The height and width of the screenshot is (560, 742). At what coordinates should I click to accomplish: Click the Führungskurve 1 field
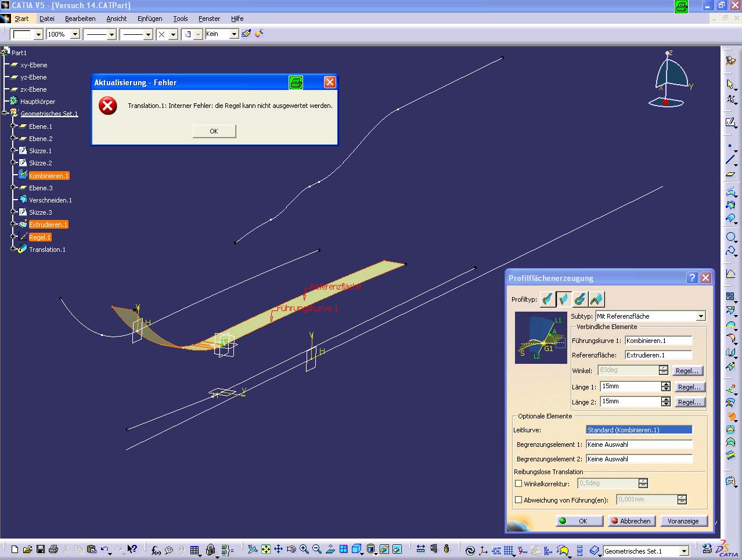coord(658,341)
